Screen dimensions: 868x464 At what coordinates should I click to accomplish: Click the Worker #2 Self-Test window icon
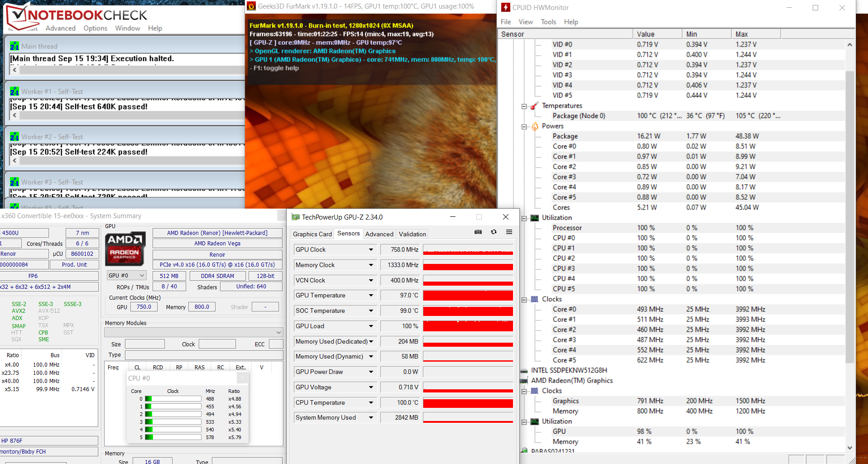tap(14, 137)
